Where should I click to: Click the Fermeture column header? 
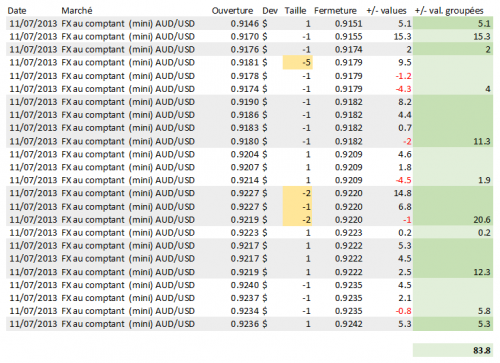tap(335, 11)
